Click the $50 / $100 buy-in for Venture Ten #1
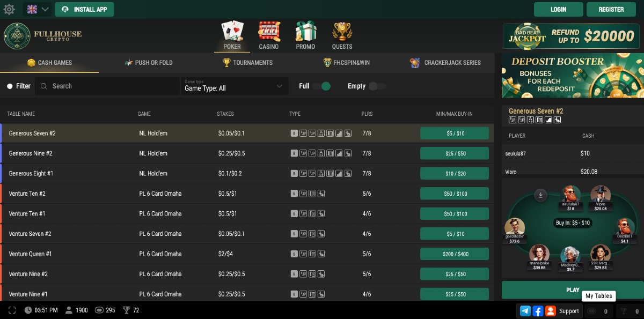The width and height of the screenshot is (644, 319). tap(455, 214)
